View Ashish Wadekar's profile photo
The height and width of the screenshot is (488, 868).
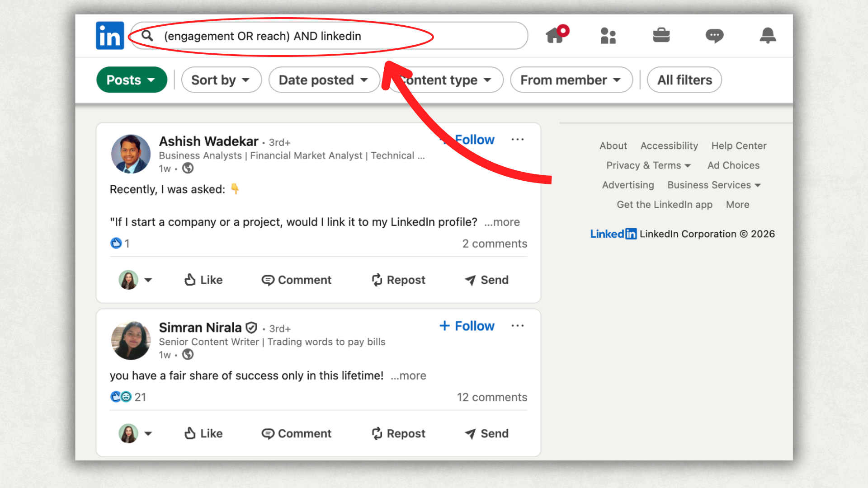pos(131,154)
